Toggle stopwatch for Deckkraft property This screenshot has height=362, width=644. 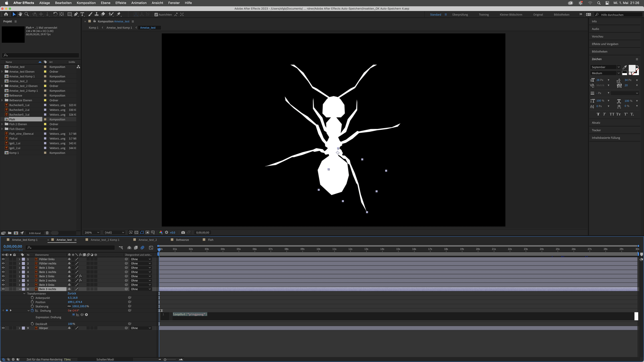(x=32, y=324)
